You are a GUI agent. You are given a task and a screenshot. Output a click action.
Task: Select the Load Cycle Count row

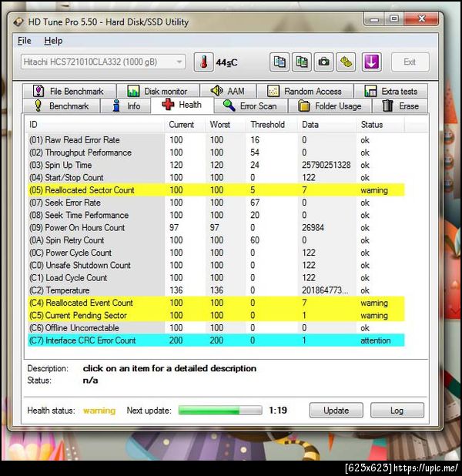click(216, 278)
